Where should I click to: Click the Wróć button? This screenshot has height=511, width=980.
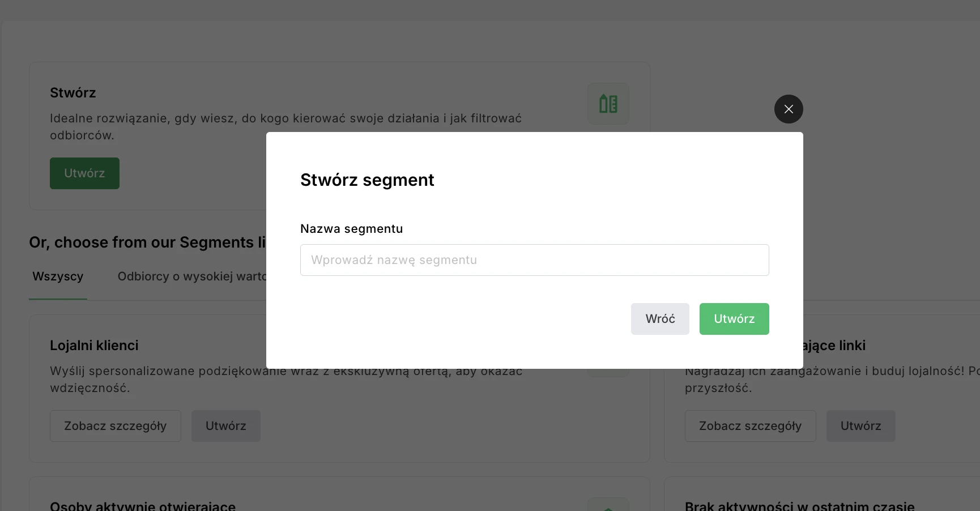(659, 318)
